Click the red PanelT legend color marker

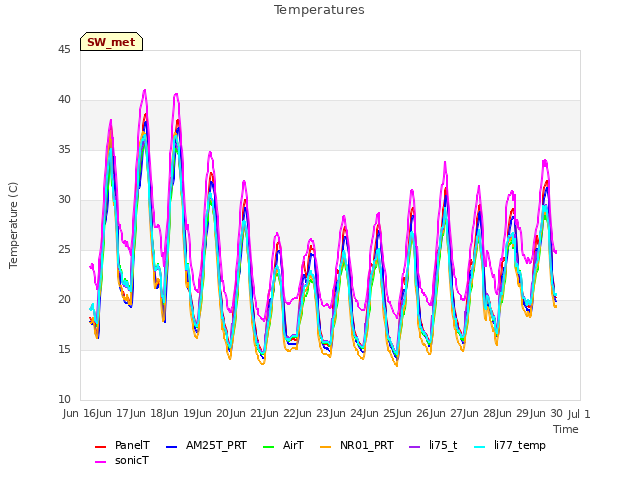[x=100, y=447]
